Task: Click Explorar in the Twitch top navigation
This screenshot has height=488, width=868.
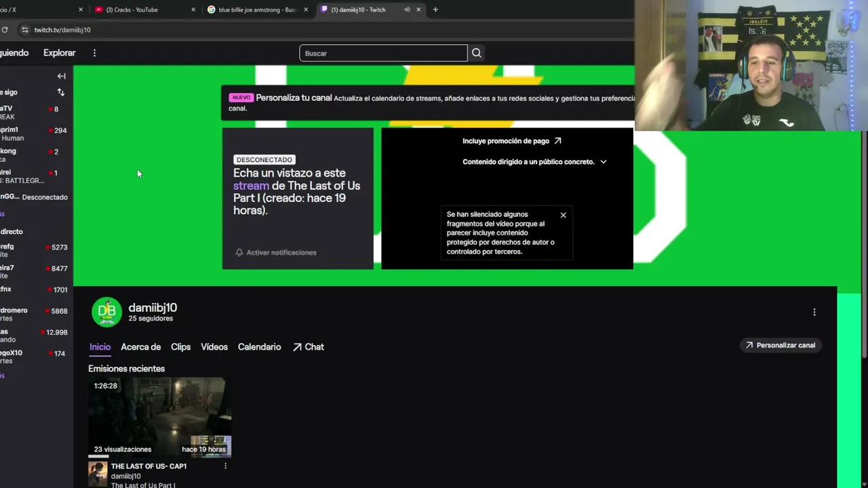Action: (x=60, y=53)
